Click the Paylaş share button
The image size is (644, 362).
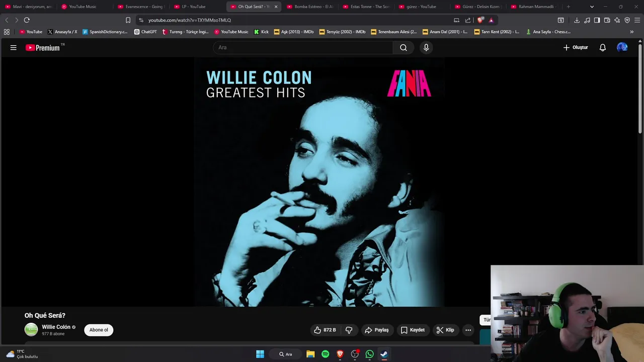tap(377, 330)
